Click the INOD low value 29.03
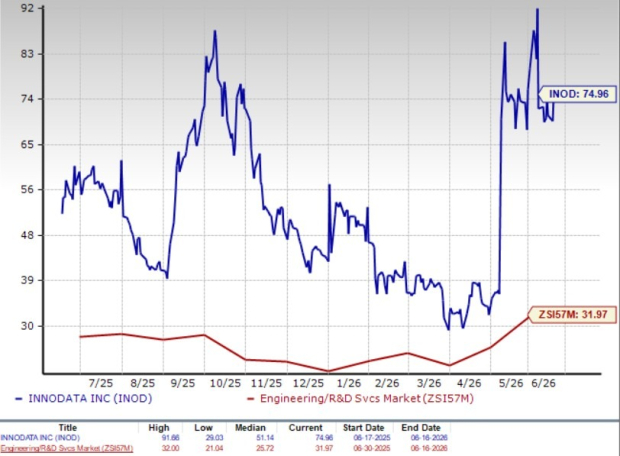The width and height of the screenshot is (620, 456). pyautogui.click(x=214, y=438)
